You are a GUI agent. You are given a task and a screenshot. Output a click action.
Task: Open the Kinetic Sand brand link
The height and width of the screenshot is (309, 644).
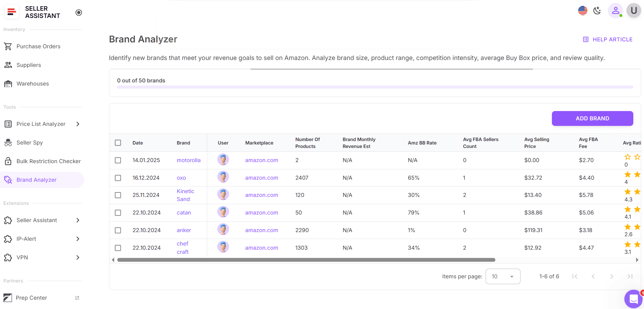tap(186, 195)
